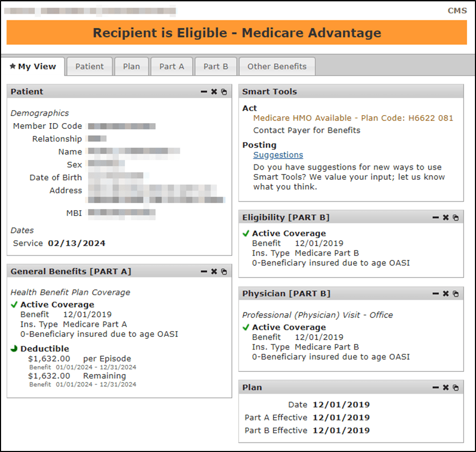Image resolution: width=476 pixels, height=452 pixels.
Task: Minimize the Patient panel
Action: (x=204, y=92)
